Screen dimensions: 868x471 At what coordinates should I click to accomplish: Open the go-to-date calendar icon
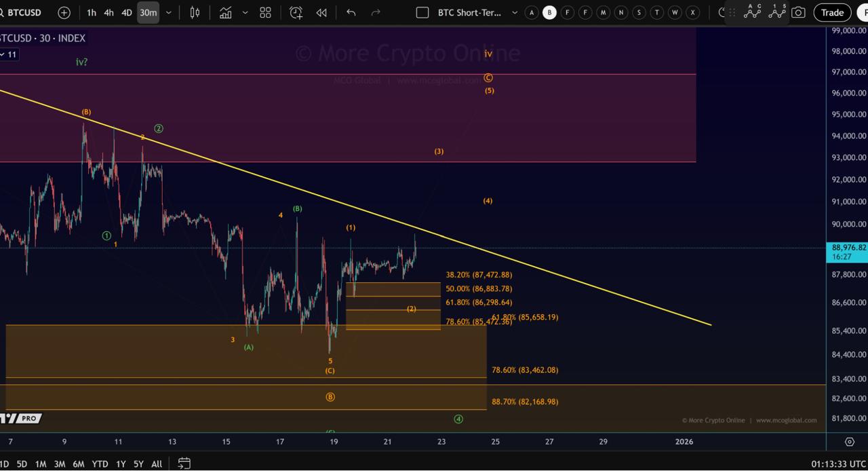pyautogui.click(x=184, y=464)
